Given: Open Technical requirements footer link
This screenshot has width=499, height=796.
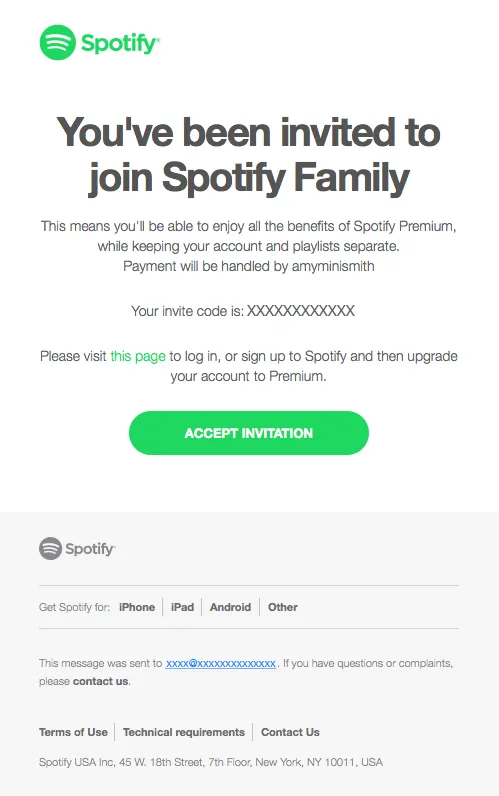Looking at the screenshot, I should (x=184, y=732).
